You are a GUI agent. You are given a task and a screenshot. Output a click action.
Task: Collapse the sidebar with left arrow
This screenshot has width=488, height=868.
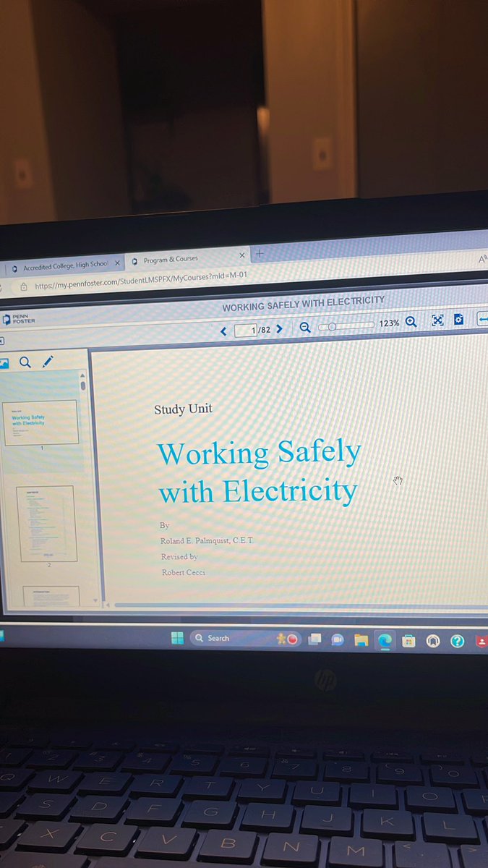click(x=2, y=341)
